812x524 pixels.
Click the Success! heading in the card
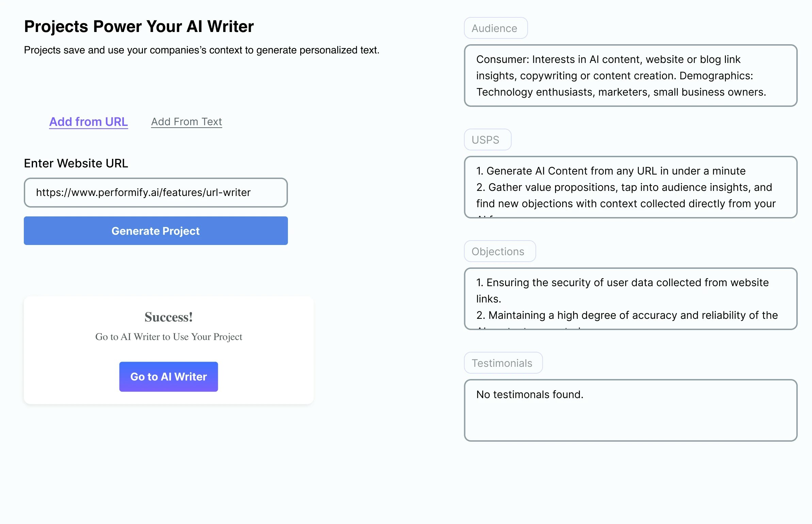pos(168,317)
